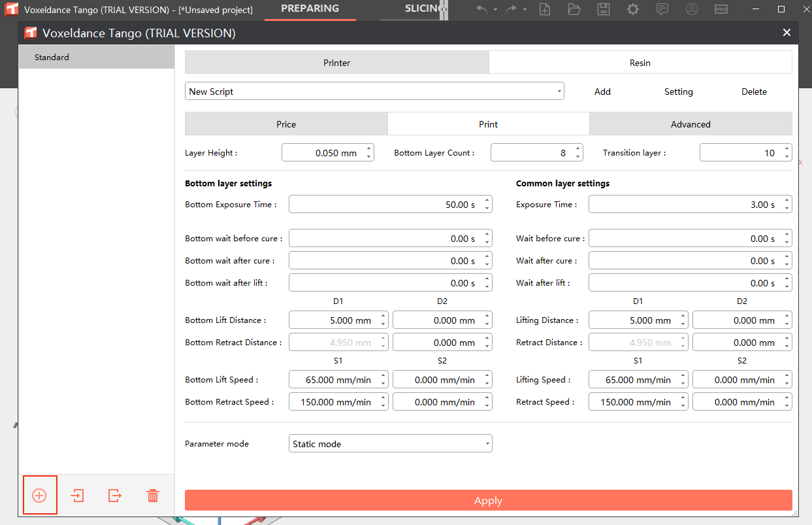Click the Transition layer stepper arrows
Image resolution: width=812 pixels, height=525 pixels.
787,153
